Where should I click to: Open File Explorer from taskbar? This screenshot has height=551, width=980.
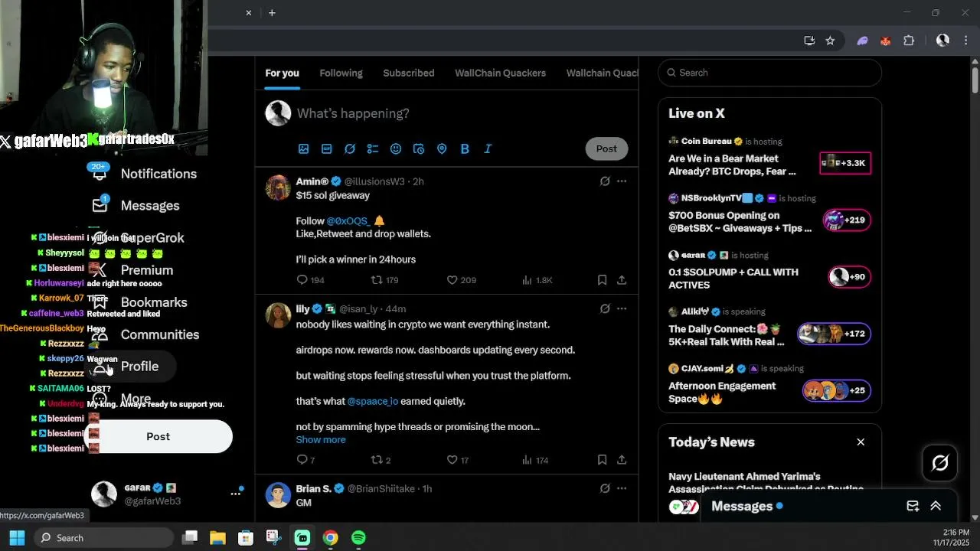[217, 538]
